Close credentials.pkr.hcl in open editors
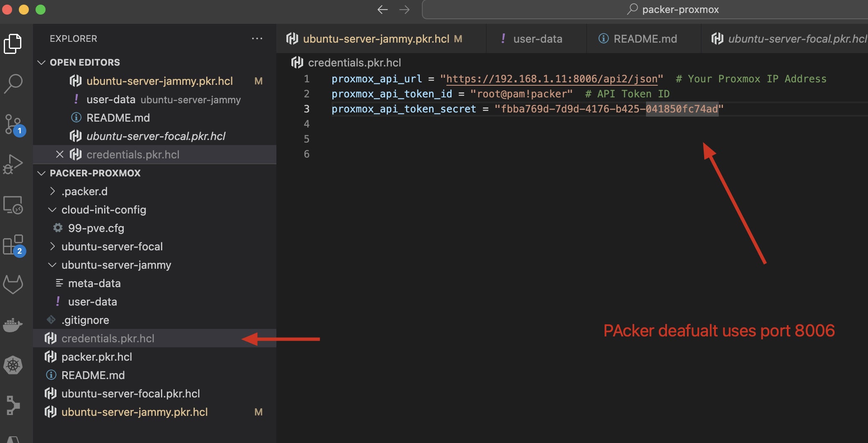 point(60,155)
